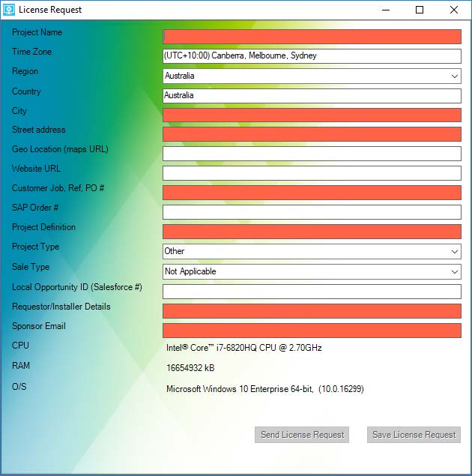
Task: Maximize the License Request window
Action: point(420,10)
